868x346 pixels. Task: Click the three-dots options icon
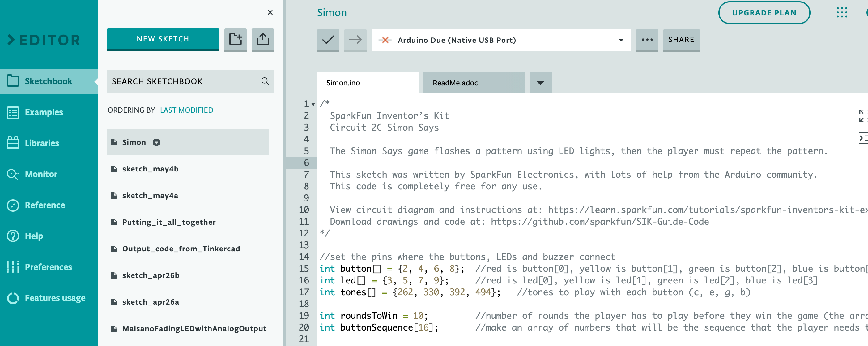(x=646, y=39)
